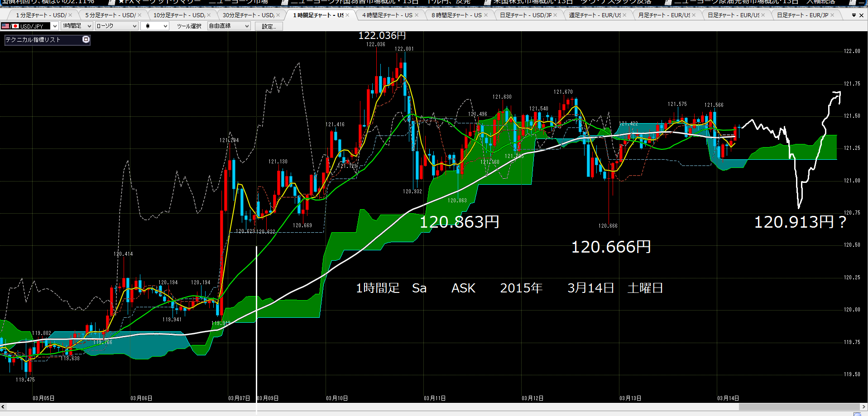Image resolution: width=868 pixels, height=416 pixels.
Task: Close the 月足チャート - EUR/US tab
Action: 694,15
